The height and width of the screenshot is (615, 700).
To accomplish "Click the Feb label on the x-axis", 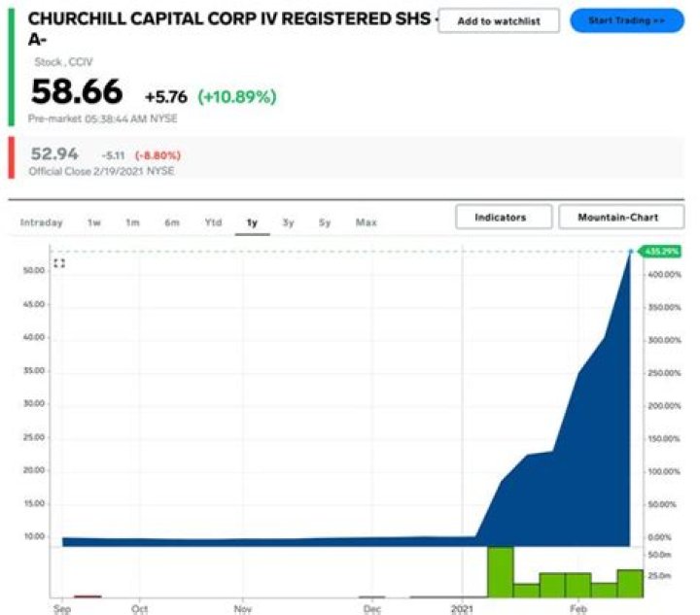I will [578, 608].
